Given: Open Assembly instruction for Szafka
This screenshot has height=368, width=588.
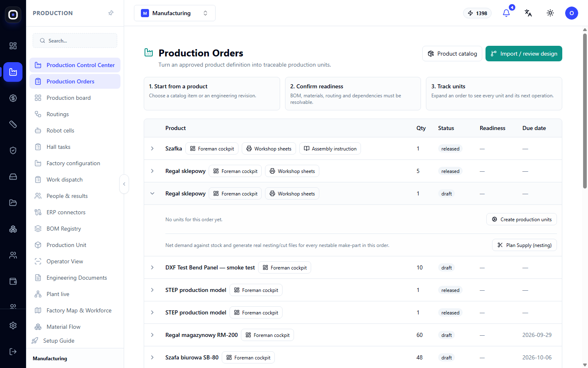Looking at the screenshot, I should pos(330,148).
